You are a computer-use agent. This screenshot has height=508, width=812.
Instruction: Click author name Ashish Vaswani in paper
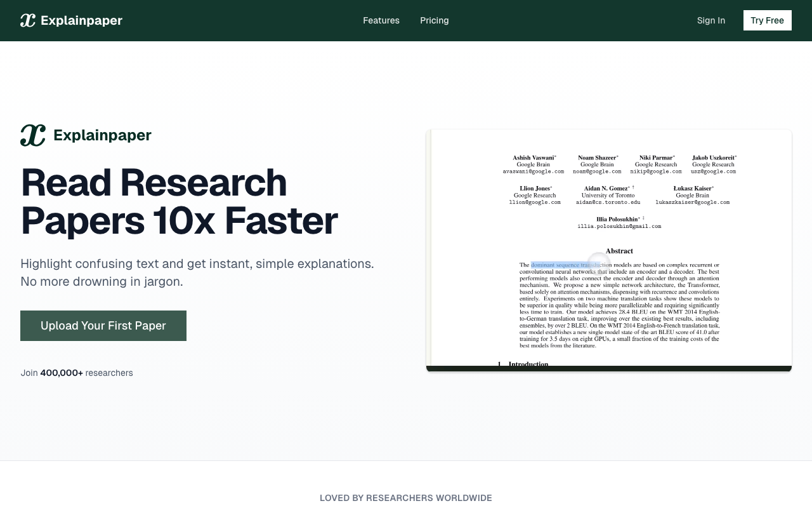click(x=534, y=157)
